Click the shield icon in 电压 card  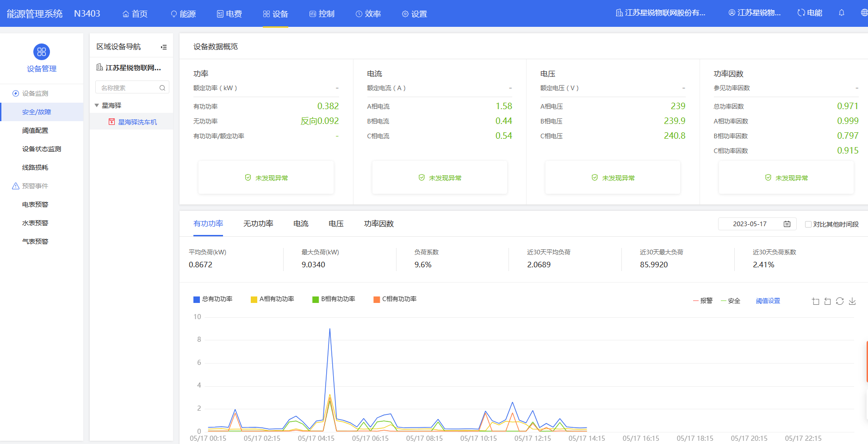tap(595, 178)
